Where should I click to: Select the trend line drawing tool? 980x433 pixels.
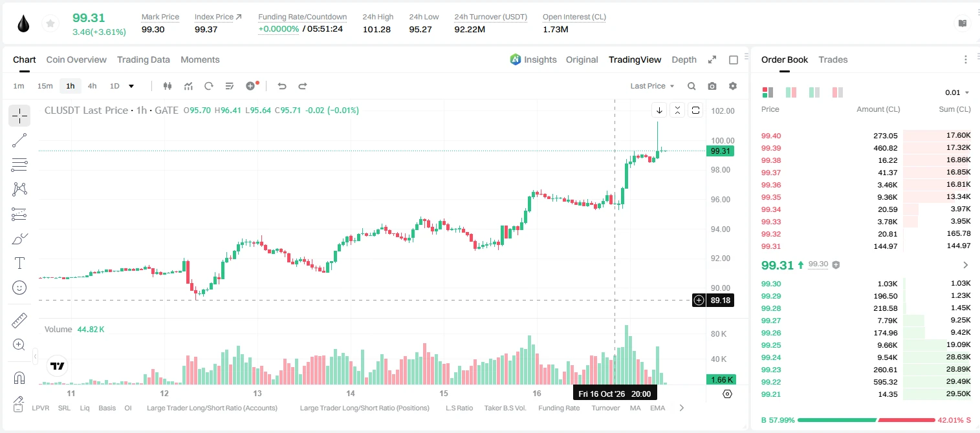pos(19,140)
